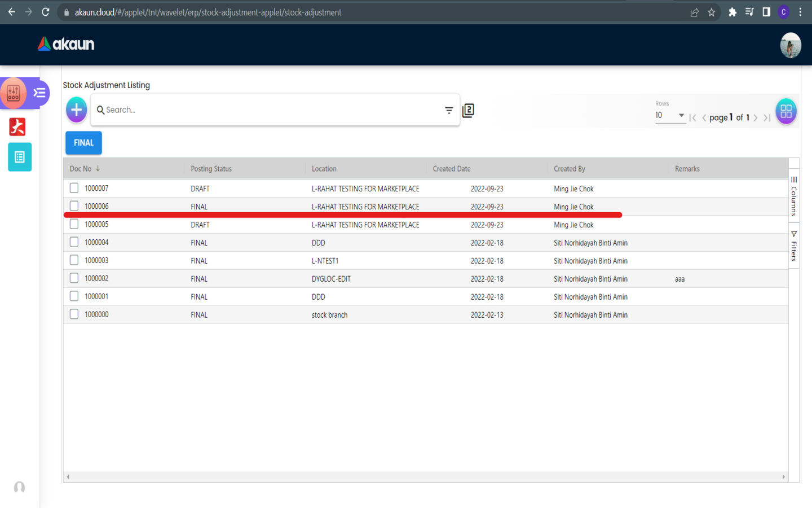812x508 pixels.
Task: Check the row checkbox for 1000000
Action: [74, 314]
